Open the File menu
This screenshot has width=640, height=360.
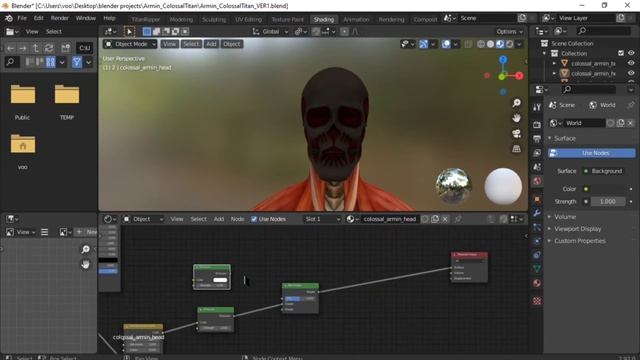[x=22, y=18]
